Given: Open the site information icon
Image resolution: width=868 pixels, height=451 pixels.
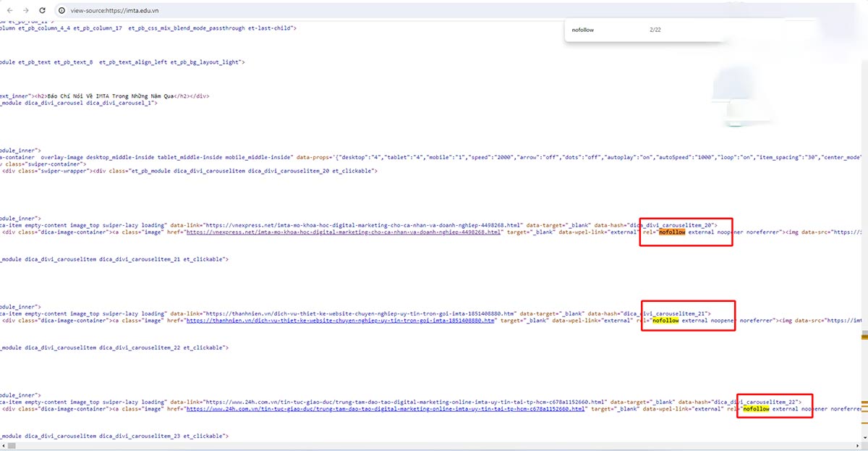Looking at the screenshot, I should click(62, 10).
